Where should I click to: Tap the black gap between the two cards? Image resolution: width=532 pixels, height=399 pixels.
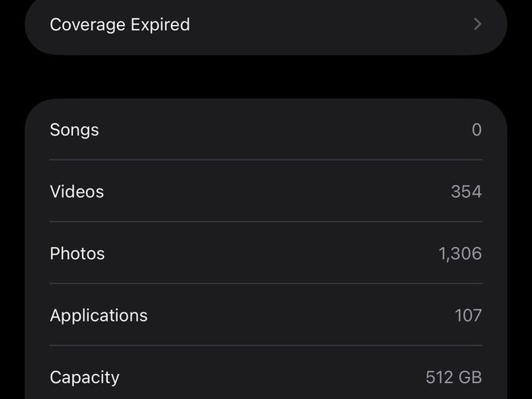[266, 77]
